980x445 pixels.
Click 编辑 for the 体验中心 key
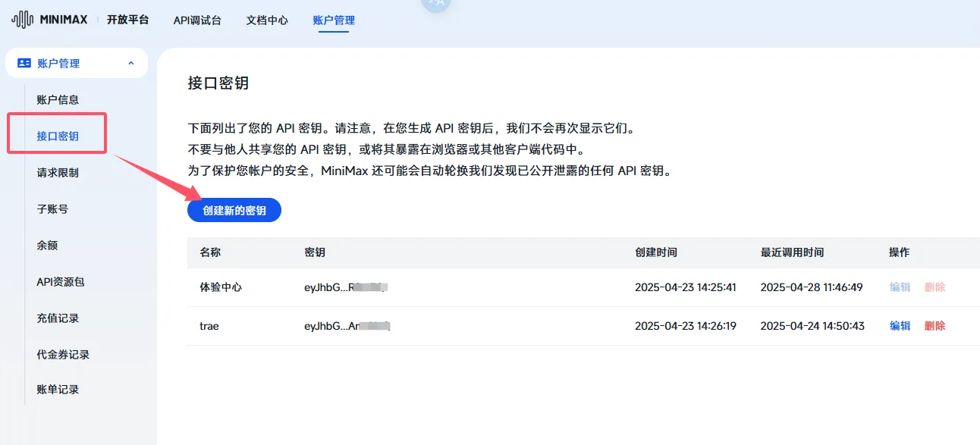pyautogui.click(x=900, y=287)
